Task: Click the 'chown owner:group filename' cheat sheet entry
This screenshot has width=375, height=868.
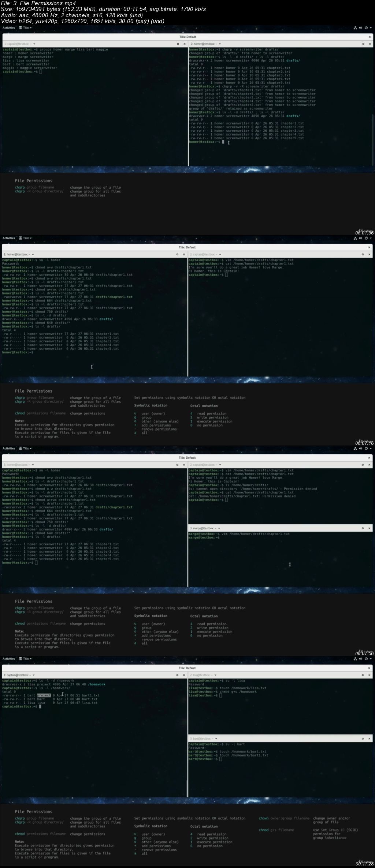Action: [284, 819]
